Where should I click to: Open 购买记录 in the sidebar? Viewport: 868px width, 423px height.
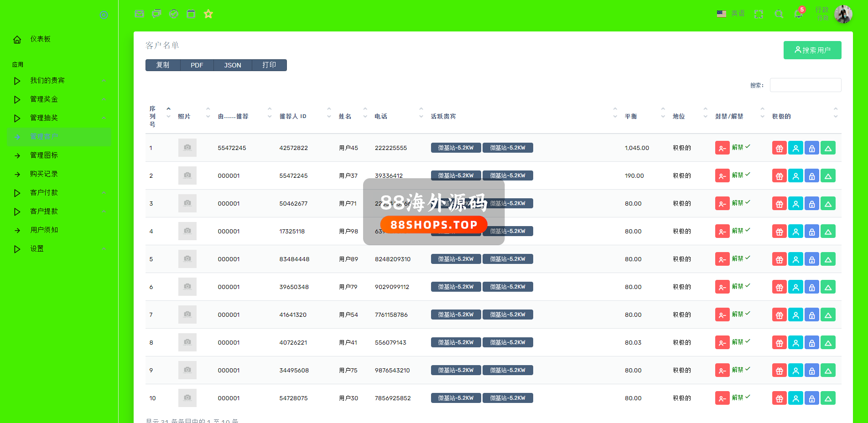[44, 174]
